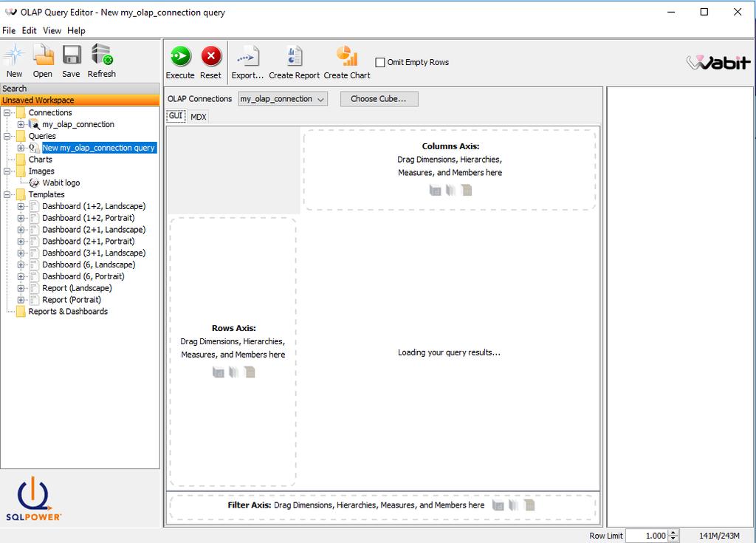Open the View menu
This screenshot has width=756, height=543.
point(52,30)
